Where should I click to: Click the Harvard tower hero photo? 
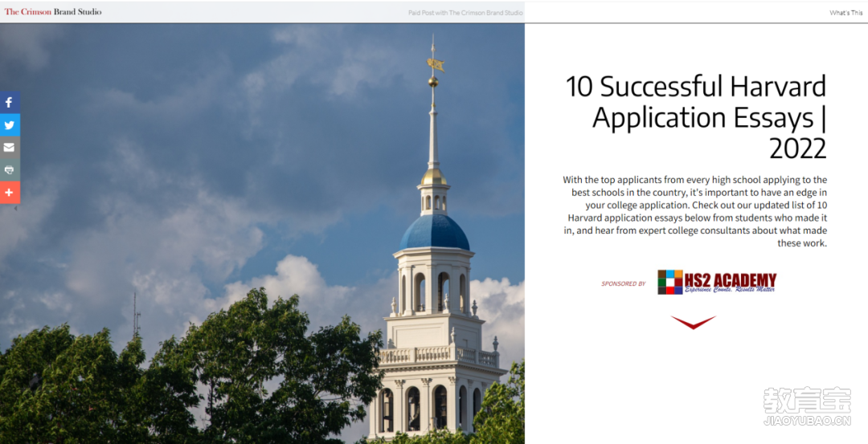[x=262, y=234]
